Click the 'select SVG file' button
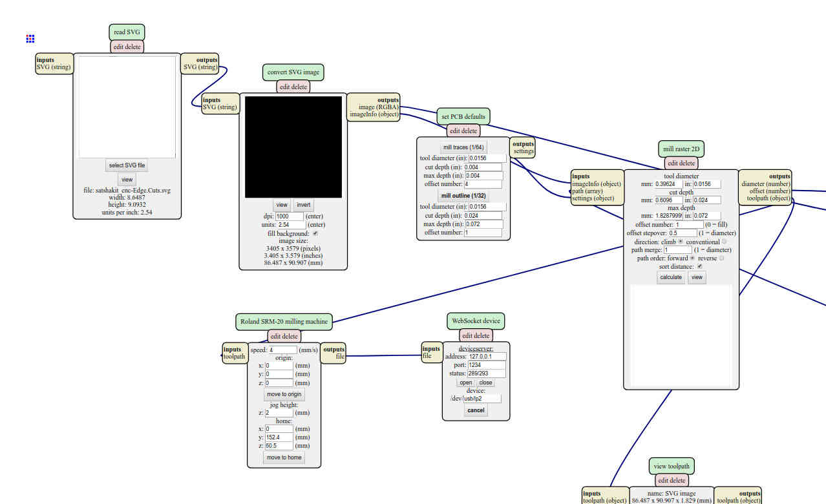This screenshot has height=504, width=826. [x=127, y=165]
